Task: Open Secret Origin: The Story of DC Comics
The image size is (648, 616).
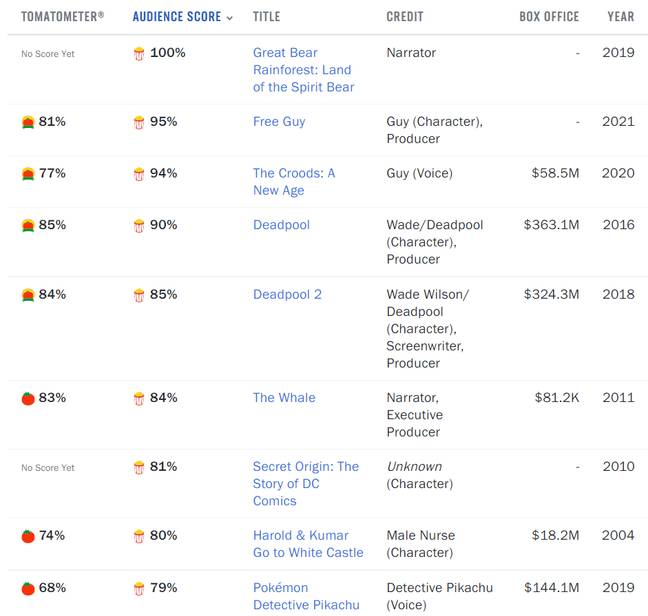Action: coord(306,483)
